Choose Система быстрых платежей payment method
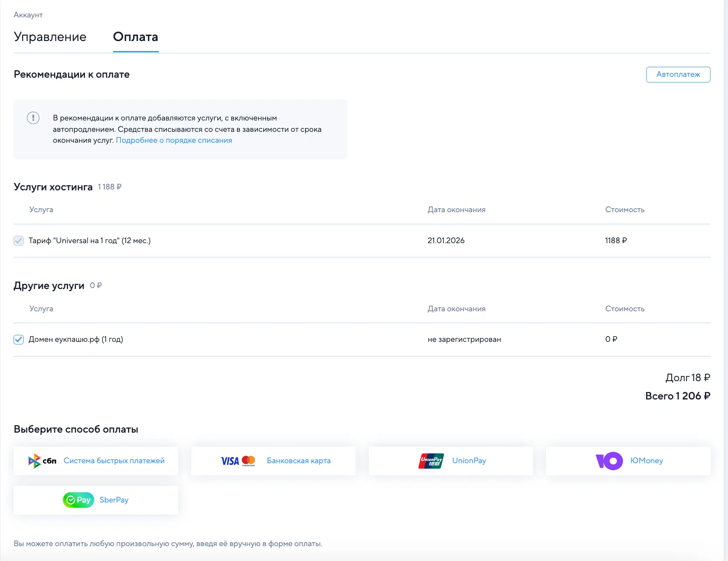 114,461
